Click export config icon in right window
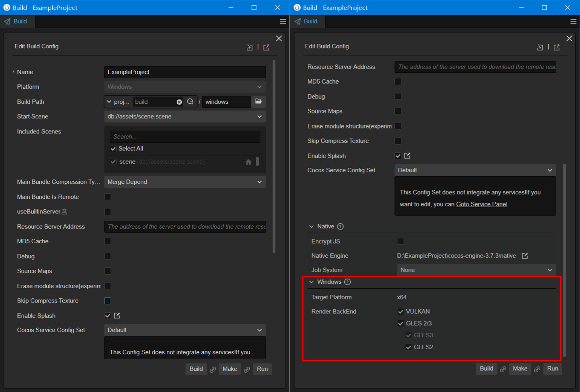The height and width of the screenshot is (392, 580). [557, 47]
